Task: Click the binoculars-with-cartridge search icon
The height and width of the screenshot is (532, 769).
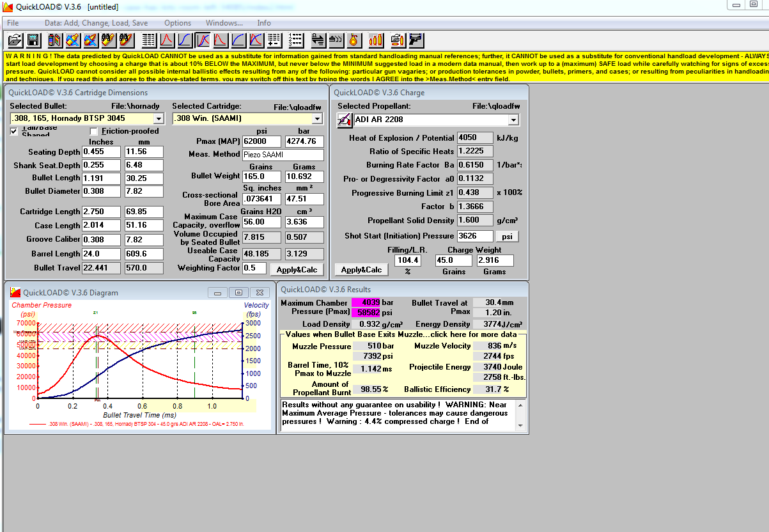Action: coord(109,40)
